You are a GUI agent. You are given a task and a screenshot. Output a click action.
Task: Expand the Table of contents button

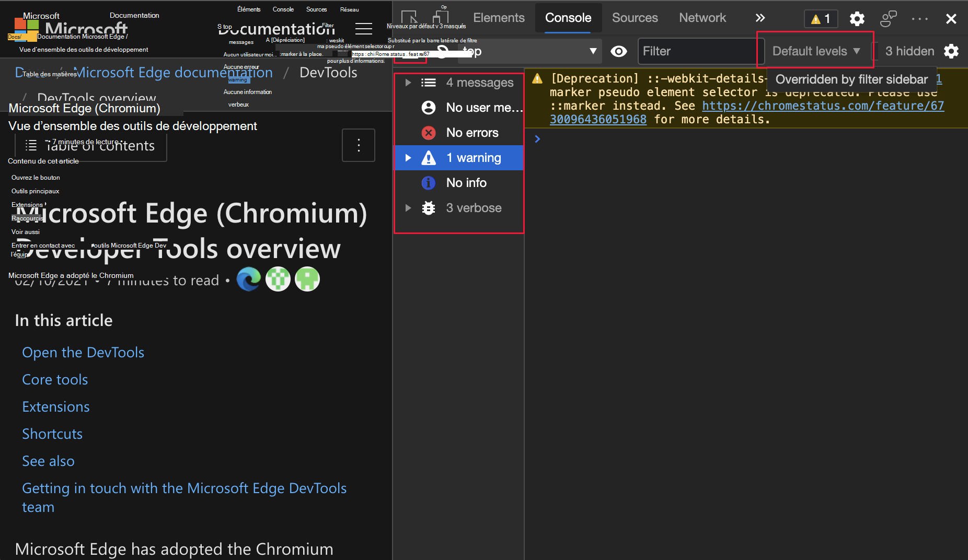point(90,146)
